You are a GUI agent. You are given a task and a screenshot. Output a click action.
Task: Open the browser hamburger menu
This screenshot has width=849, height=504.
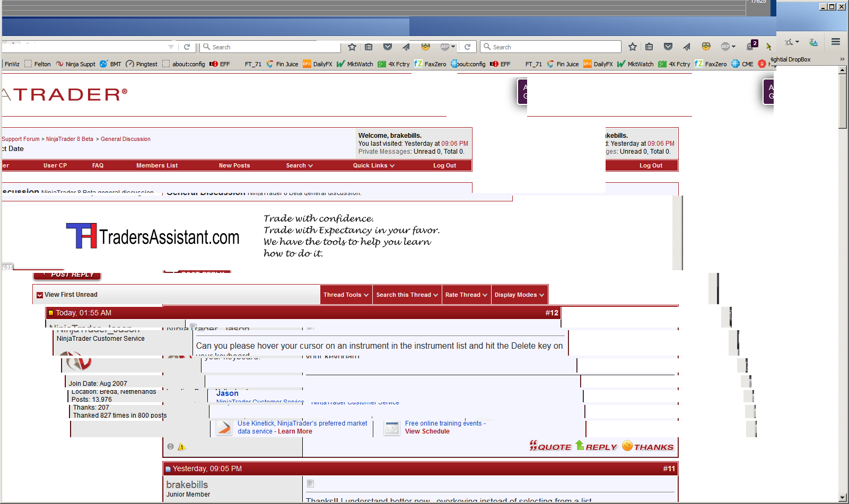(836, 42)
